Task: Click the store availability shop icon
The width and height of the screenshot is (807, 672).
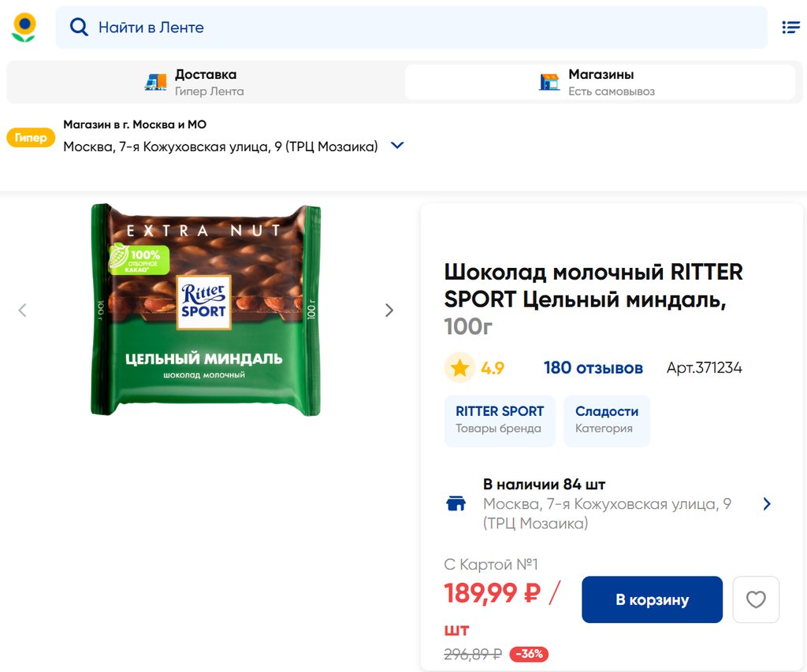Action: pos(456,504)
